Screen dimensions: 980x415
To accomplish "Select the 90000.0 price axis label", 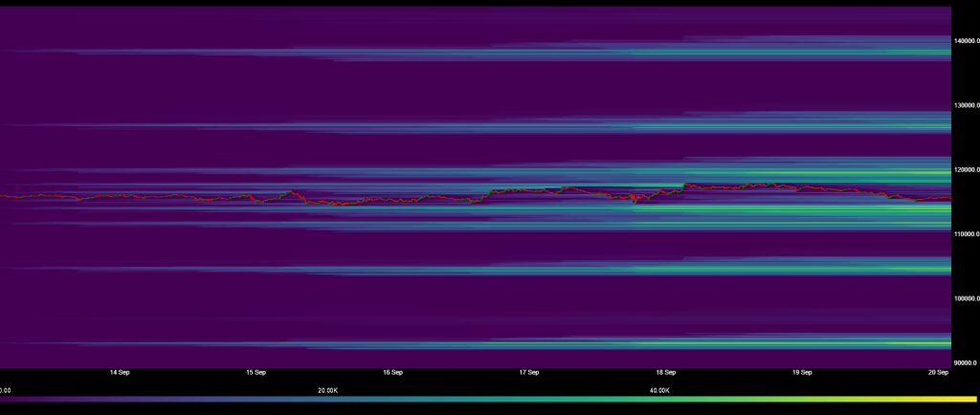I will coord(966,362).
